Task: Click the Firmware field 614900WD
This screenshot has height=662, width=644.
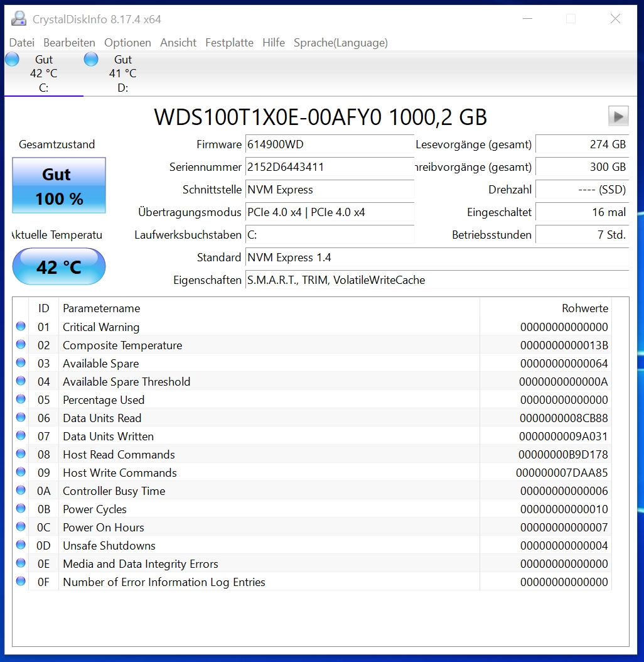Action: pyautogui.click(x=330, y=144)
